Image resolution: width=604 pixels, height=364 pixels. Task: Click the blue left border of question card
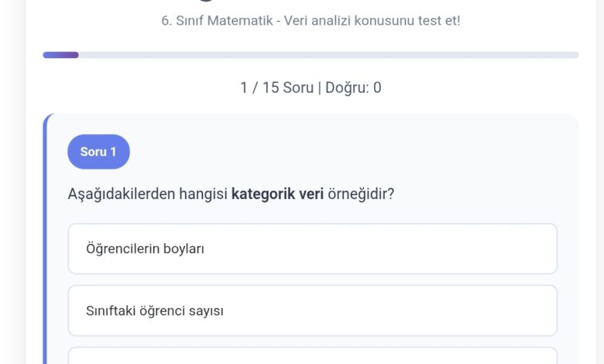[x=46, y=232]
